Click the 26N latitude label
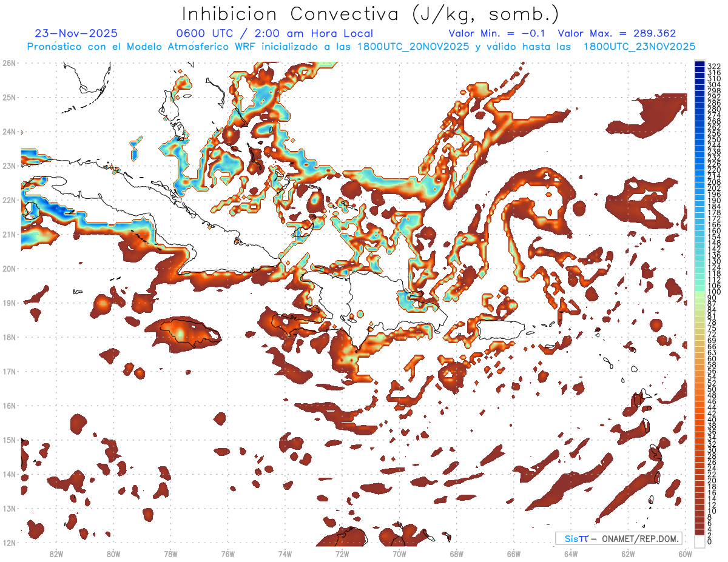 (9, 62)
